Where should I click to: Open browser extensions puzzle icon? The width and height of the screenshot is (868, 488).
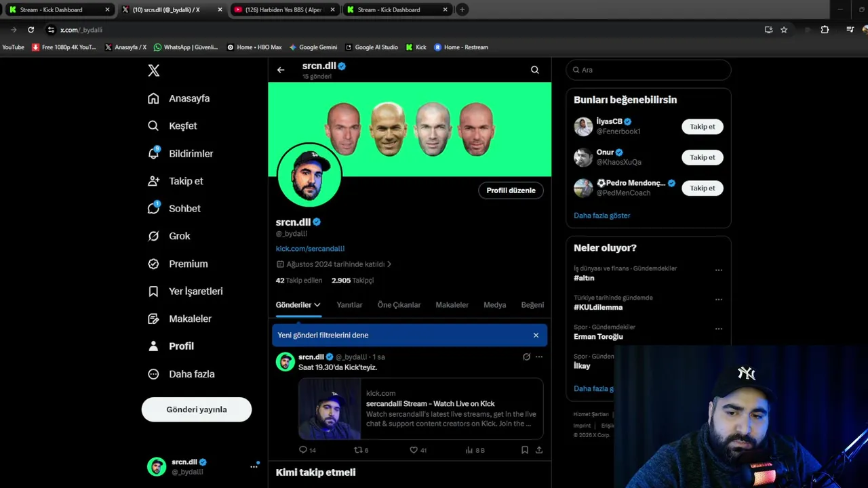point(825,30)
